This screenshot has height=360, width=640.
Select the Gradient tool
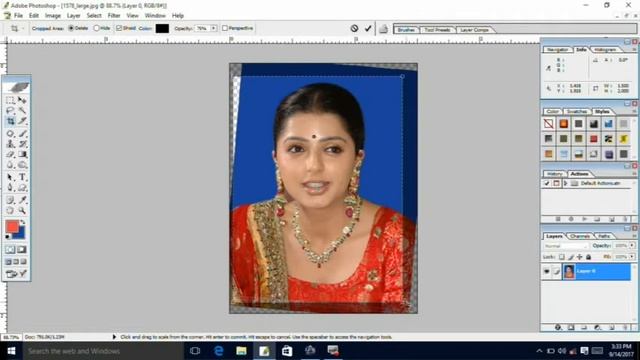point(22,154)
